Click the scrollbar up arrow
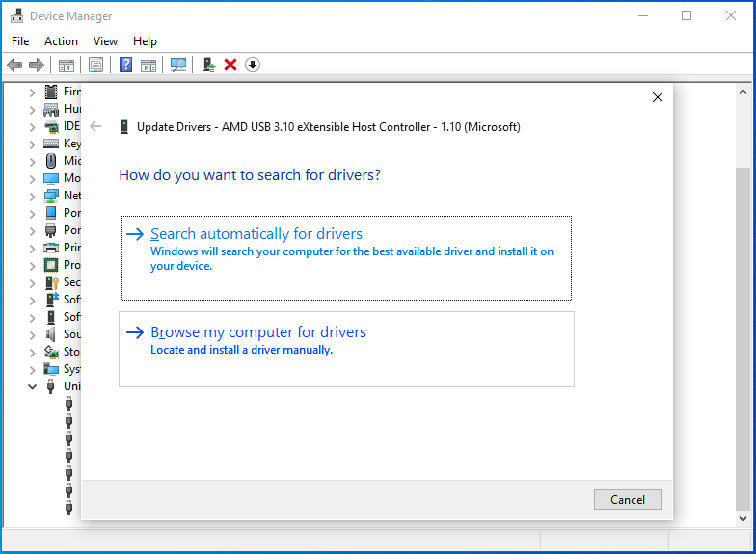Image resolution: width=756 pixels, height=554 pixels. (742, 92)
